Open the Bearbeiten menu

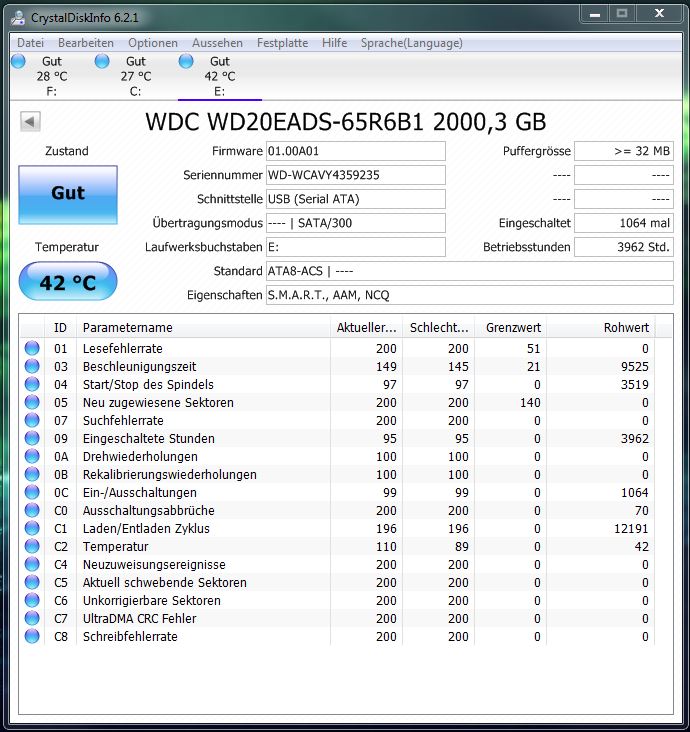click(x=86, y=43)
